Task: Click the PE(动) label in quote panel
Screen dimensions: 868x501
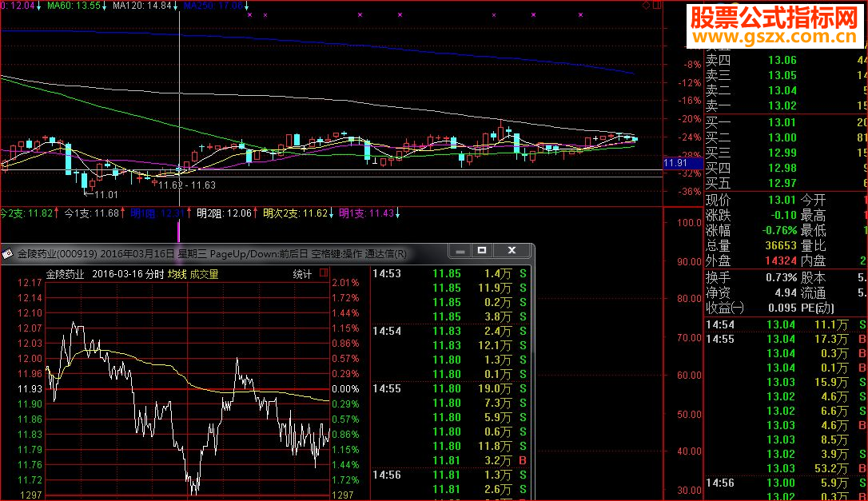Action: [817, 308]
